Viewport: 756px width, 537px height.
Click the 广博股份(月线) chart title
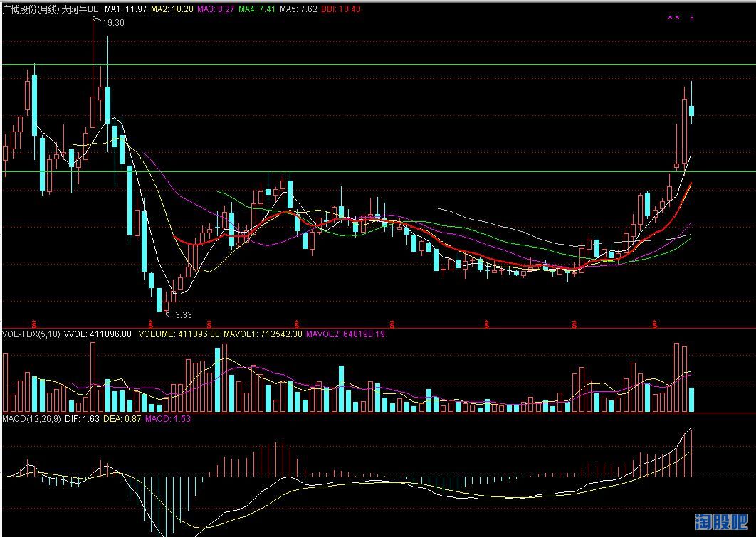tap(31, 9)
